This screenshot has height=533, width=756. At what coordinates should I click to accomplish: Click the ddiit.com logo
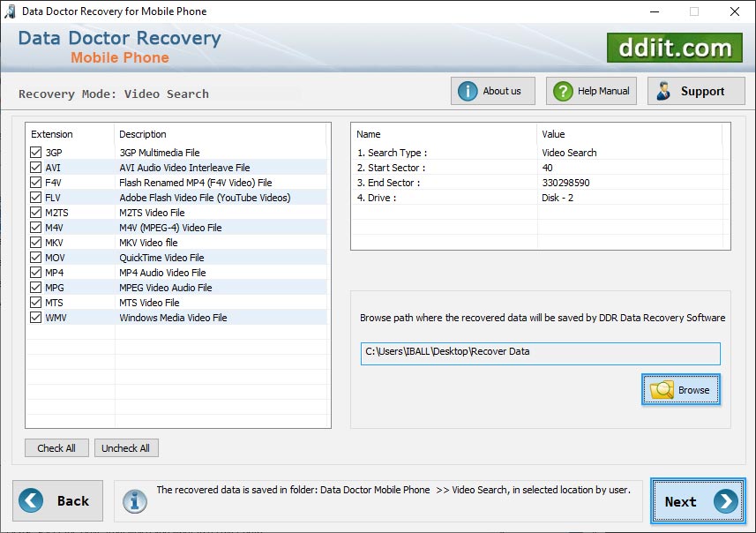675,49
